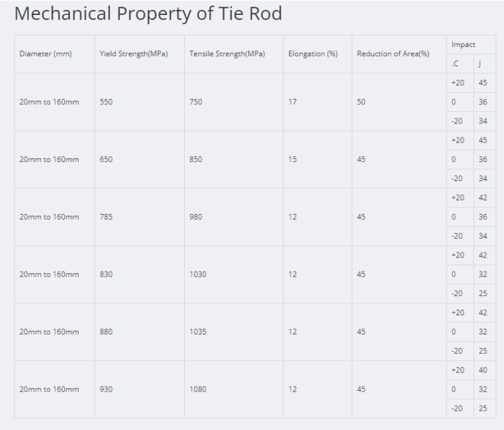Image resolution: width=504 pixels, height=430 pixels.
Task: Click the reduction of area value 50
Action: [x=361, y=102]
